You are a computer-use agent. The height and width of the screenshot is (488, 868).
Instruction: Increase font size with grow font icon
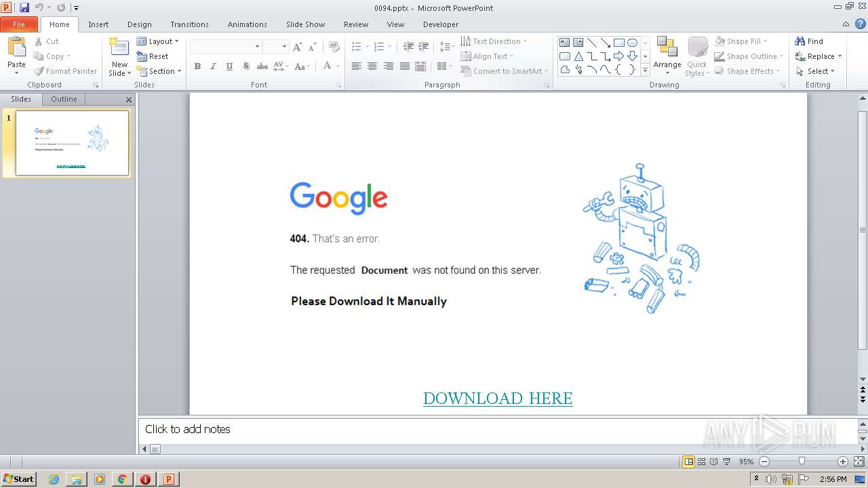(x=297, y=47)
